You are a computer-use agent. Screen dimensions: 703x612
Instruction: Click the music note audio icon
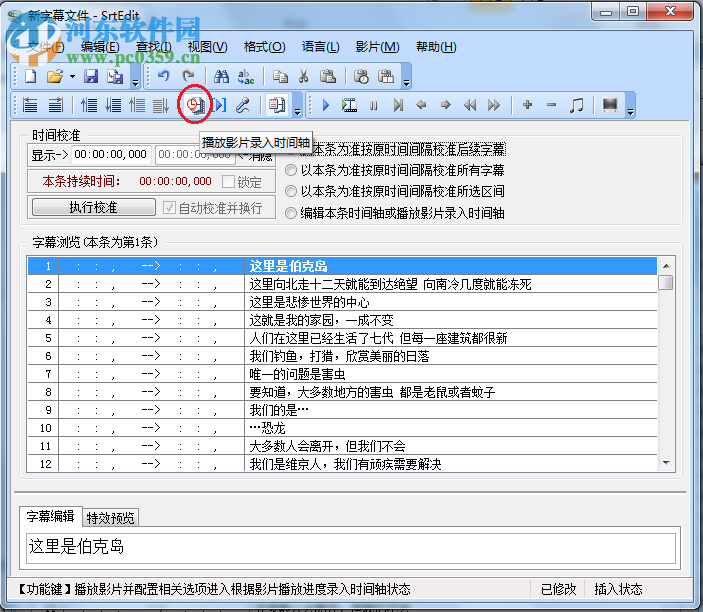point(576,105)
